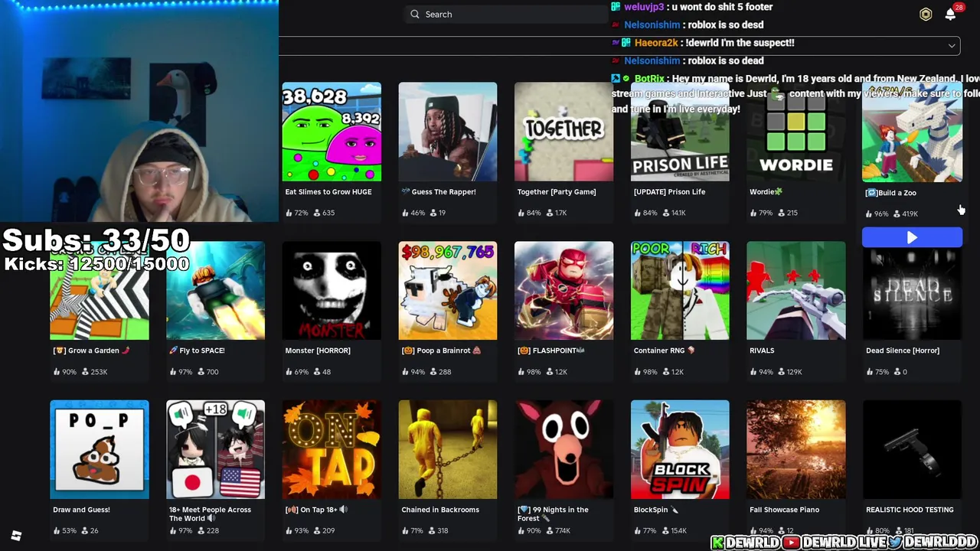Open Fly to SPACE! game thumbnail
The height and width of the screenshot is (551, 980).
coord(215,290)
